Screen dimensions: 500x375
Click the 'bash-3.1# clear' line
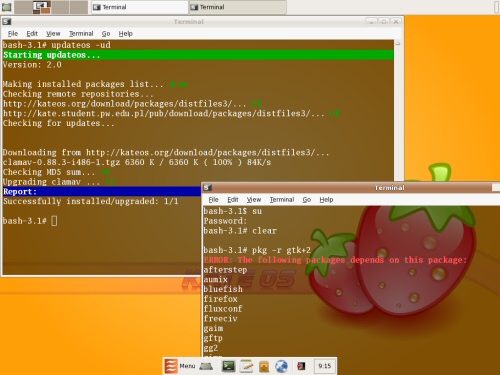pyautogui.click(x=240, y=231)
